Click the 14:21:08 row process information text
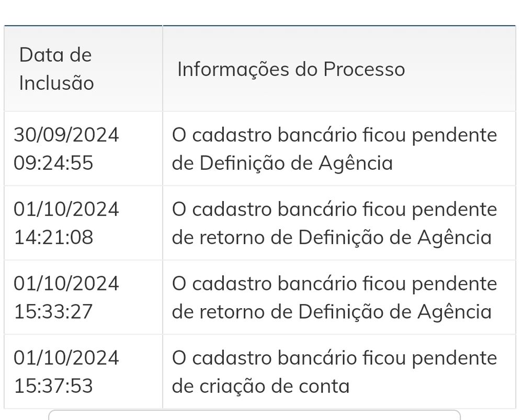Image resolution: width=523 pixels, height=420 pixels. pos(334,223)
